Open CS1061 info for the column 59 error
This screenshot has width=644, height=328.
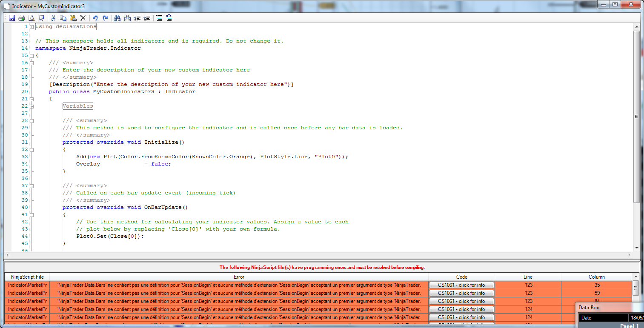pos(461,293)
